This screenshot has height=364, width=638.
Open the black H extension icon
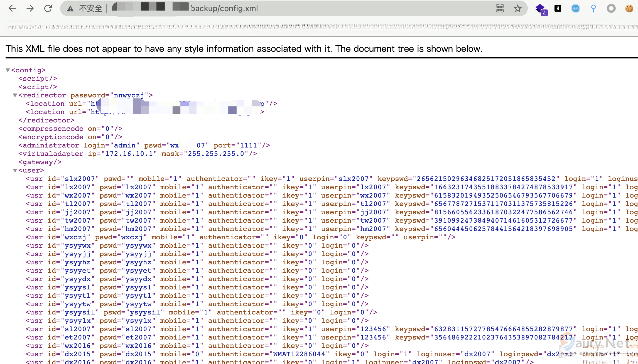click(x=558, y=8)
